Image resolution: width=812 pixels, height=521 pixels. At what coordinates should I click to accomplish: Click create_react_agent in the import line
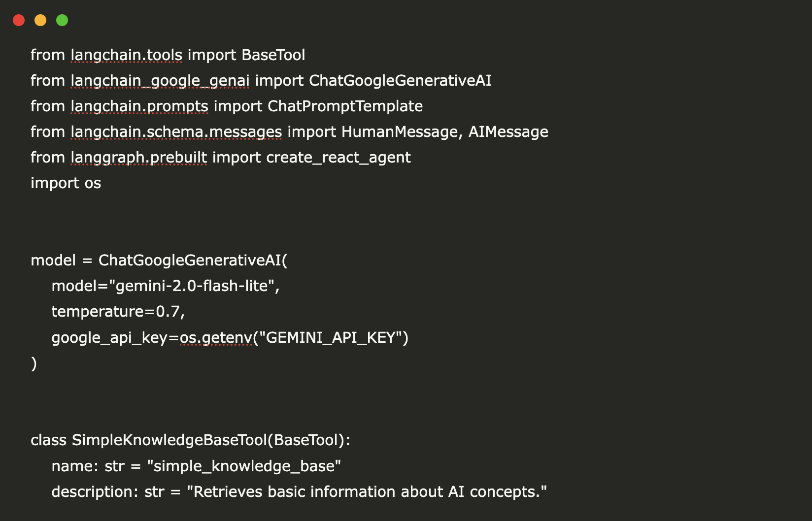(338, 158)
